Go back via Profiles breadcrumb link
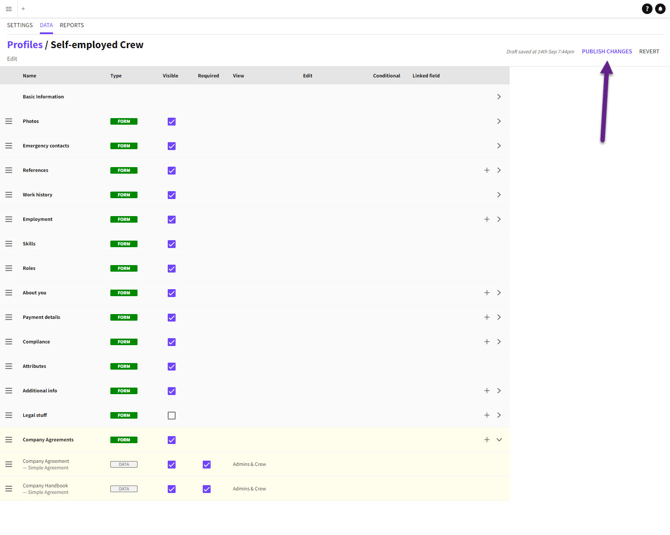 click(x=25, y=45)
